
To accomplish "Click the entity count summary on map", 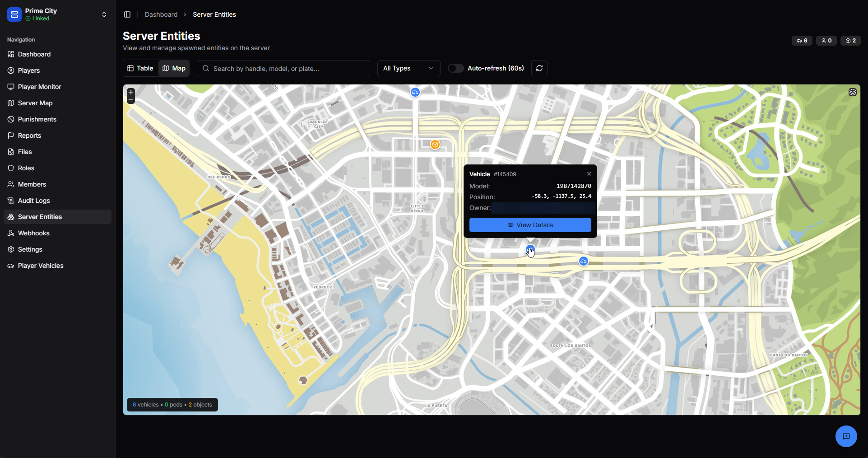I will [x=172, y=405].
